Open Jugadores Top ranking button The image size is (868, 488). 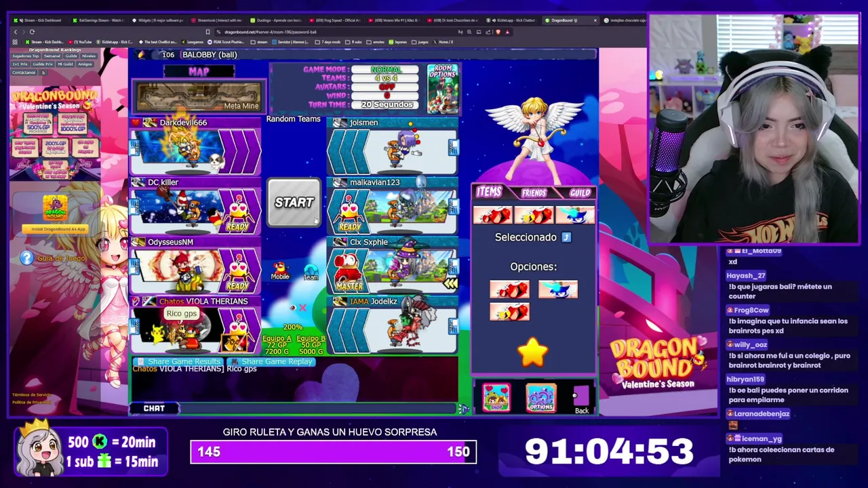(x=25, y=56)
